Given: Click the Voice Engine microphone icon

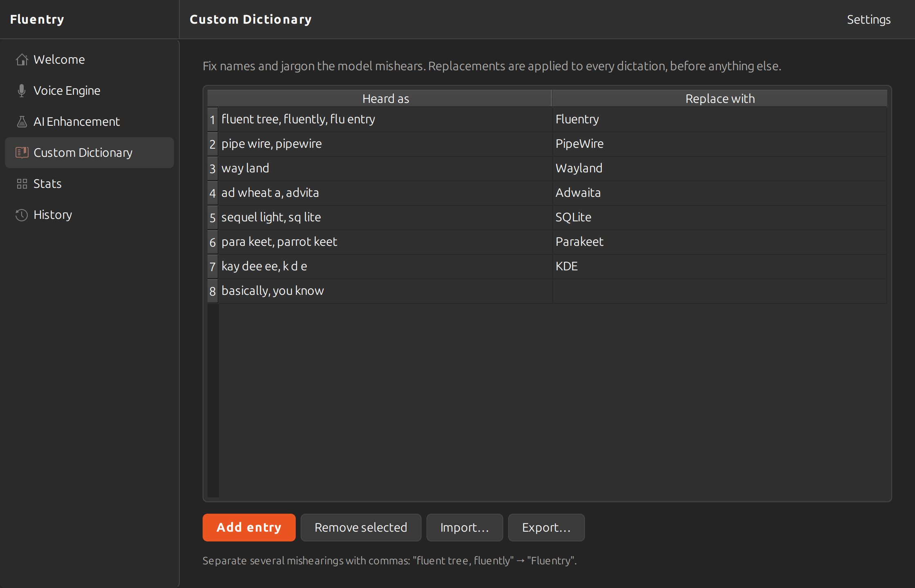Looking at the screenshot, I should pos(22,91).
